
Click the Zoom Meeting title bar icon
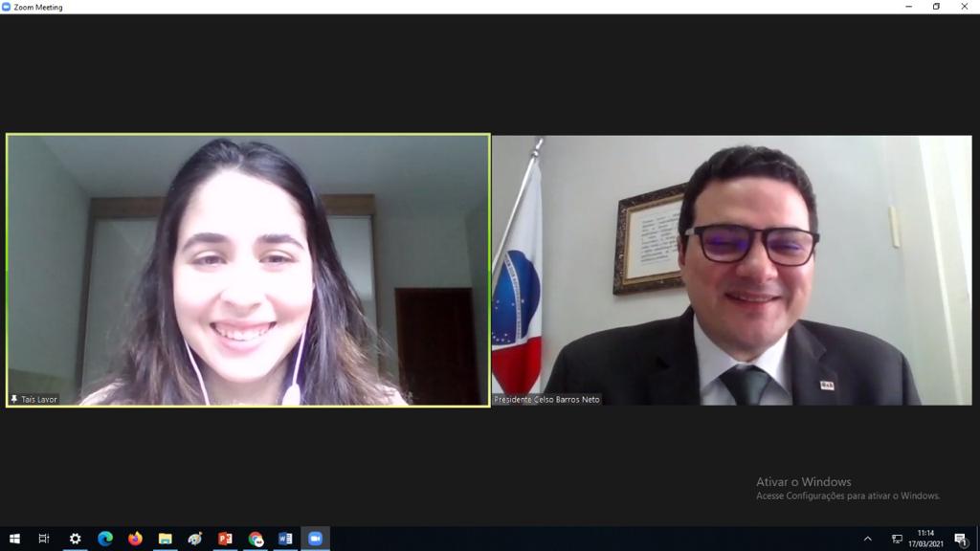coord(7,7)
